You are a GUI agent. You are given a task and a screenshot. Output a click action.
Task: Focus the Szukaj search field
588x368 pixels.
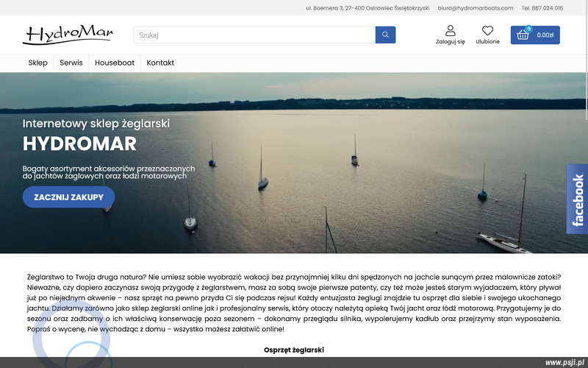click(254, 35)
